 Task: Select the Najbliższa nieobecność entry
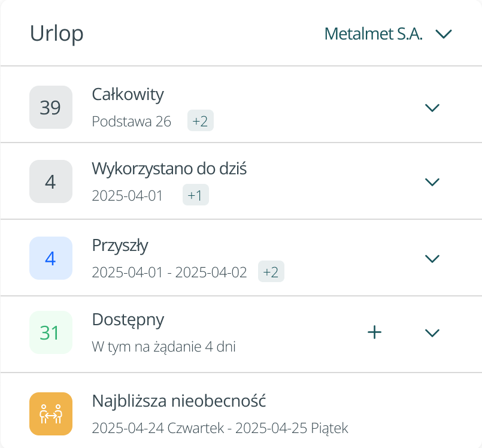coord(181,401)
